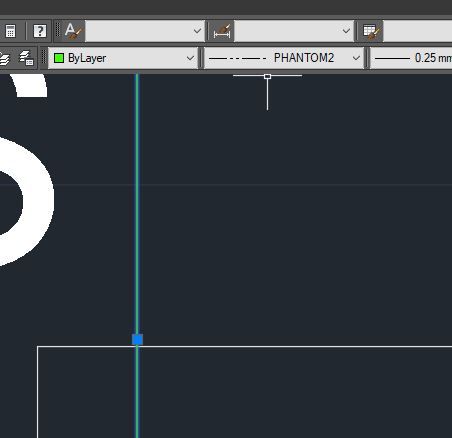452x438 pixels.
Task: Open the 0.25 mm lineweight selector
Action: (x=411, y=58)
